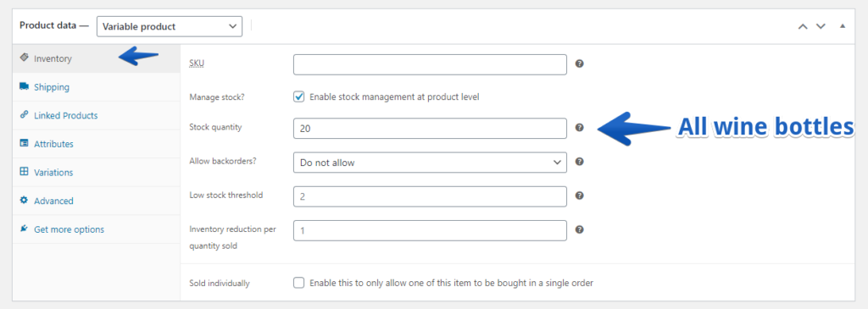Click help icon for Low stock threshold

tap(580, 196)
